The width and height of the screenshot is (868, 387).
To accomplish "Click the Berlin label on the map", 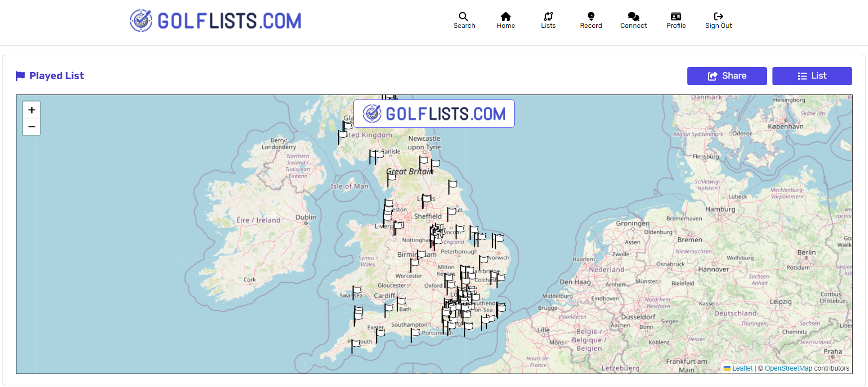I will pyautogui.click(x=806, y=253).
